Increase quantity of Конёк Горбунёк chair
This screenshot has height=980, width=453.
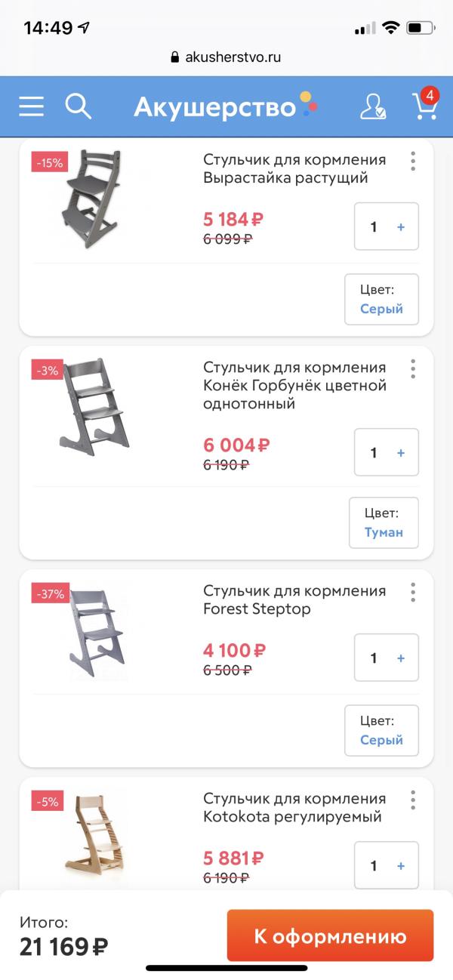tap(402, 451)
